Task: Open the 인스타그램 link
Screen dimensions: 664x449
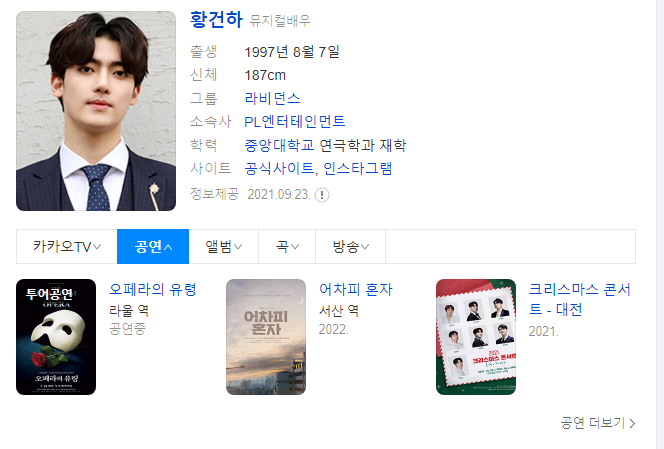Action: 358,169
